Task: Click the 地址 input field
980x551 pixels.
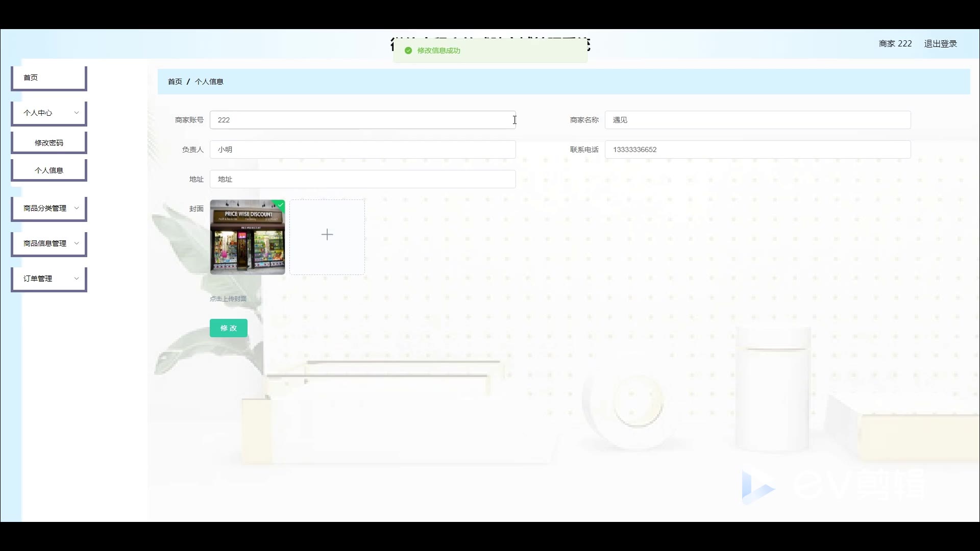Action: pyautogui.click(x=362, y=179)
